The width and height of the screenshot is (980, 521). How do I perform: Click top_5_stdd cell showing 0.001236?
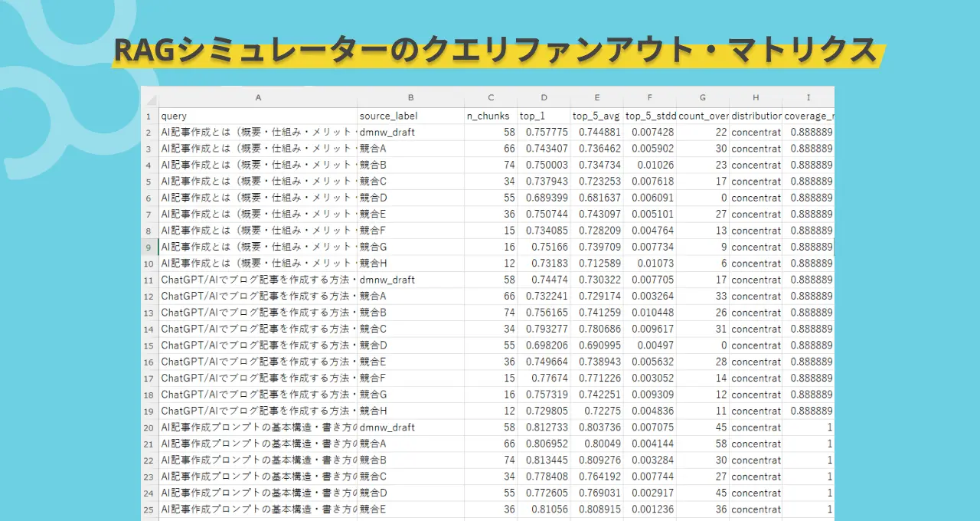[650, 510]
